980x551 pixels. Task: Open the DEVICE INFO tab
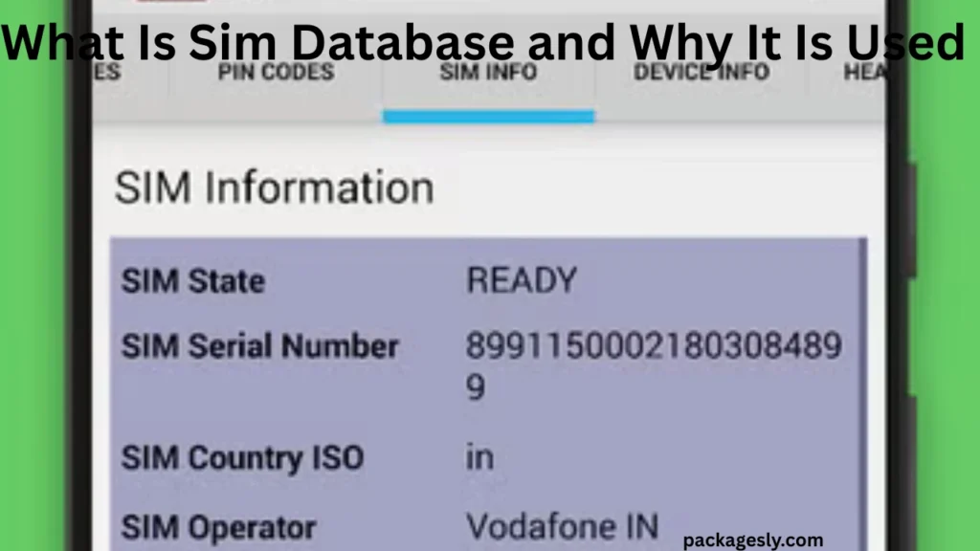click(700, 72)
